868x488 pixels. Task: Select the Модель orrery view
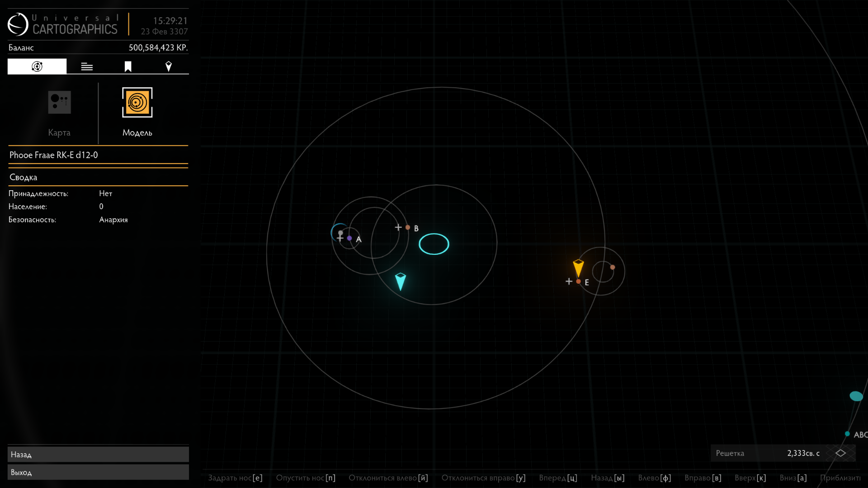pyautogui.click(x=137, y=113)
